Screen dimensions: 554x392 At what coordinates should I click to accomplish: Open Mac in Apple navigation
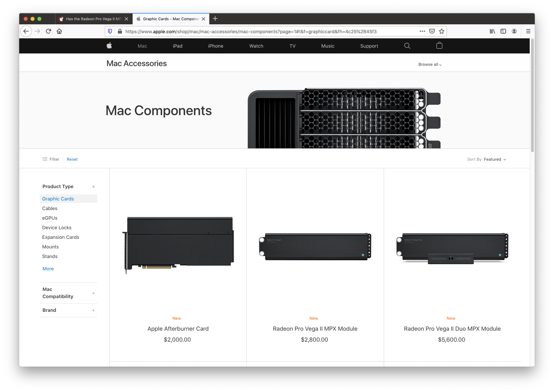[x=142, y=46]
